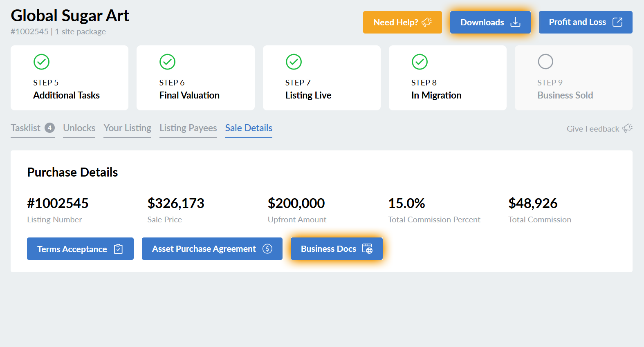The height and width of the screenshot is (347, 644).
Task: Click the green checkmark for Step 6
Action: (x=167, y=62)
